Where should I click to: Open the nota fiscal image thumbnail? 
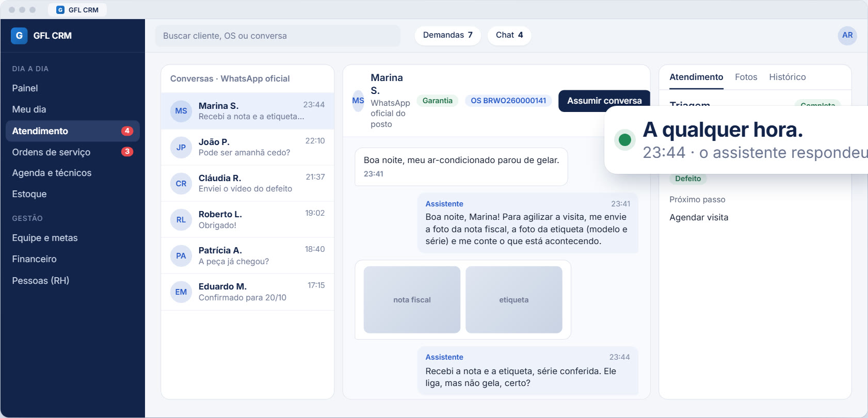pos(412,300)
